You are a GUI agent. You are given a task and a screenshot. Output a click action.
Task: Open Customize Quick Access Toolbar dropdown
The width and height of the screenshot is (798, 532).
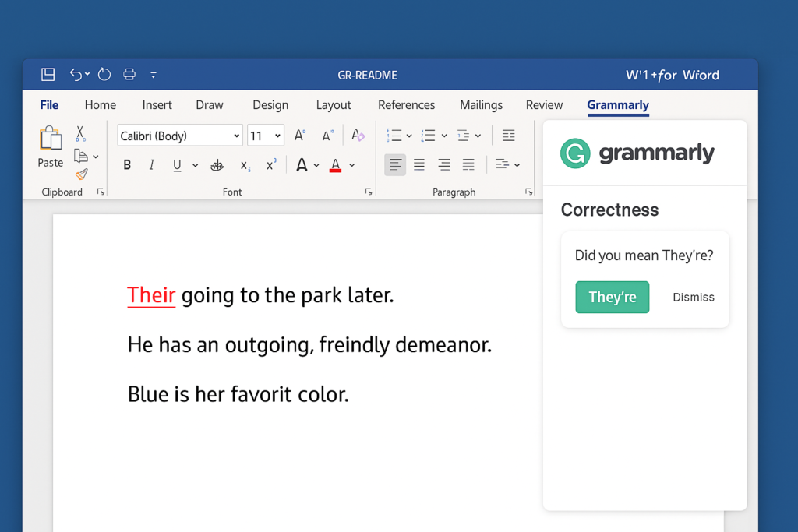(x=154, y=75)
